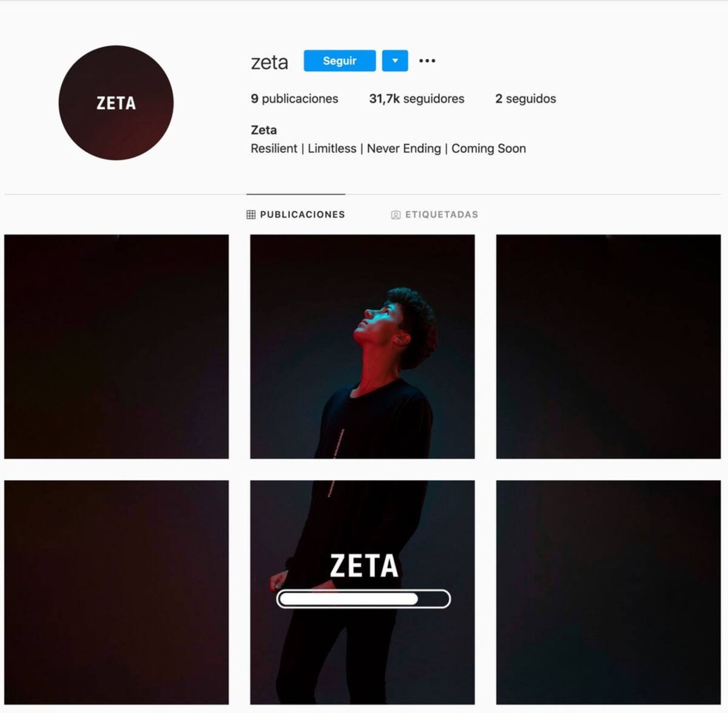Open the bottom-right dark post

(x=608, y=592)
